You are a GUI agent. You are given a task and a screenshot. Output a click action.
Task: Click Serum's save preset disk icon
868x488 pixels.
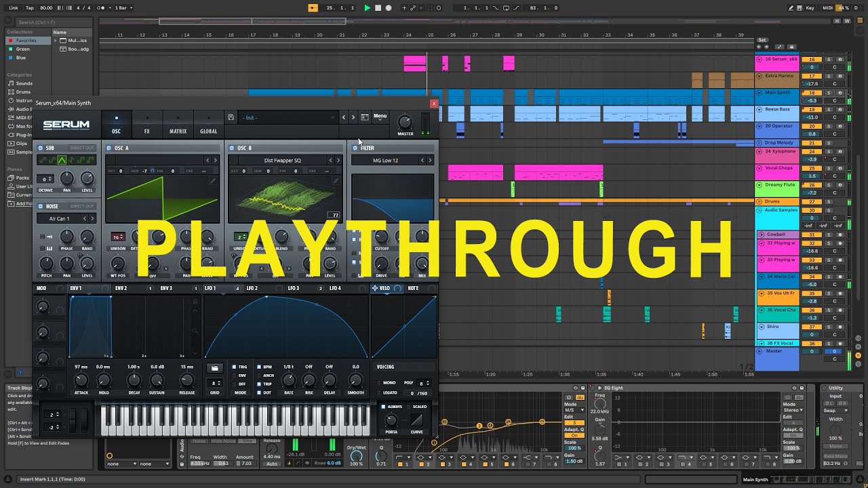pyautogui.click(x=231, y=118)
